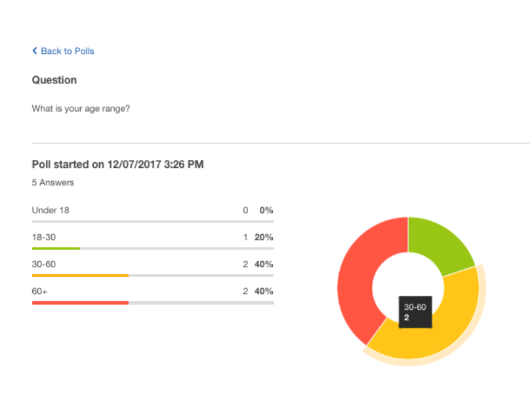Click the orange 30-60 progress bar

point(81,276)
